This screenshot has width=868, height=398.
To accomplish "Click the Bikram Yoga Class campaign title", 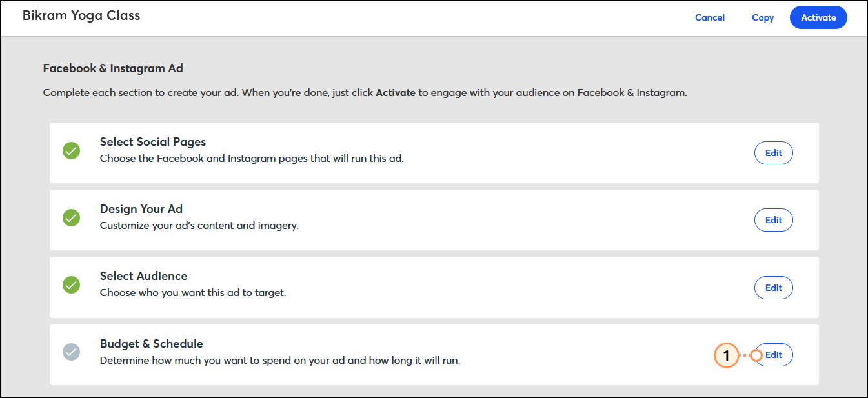I will point(81,15).
